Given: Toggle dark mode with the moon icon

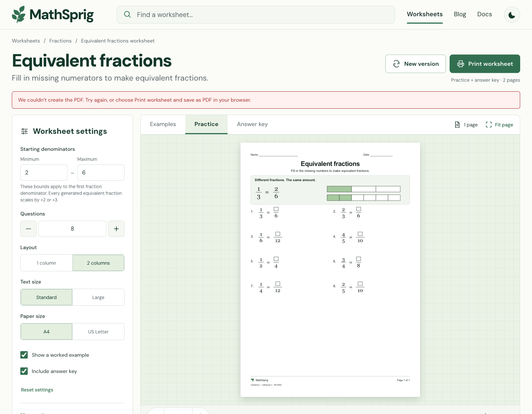Looking at the screenshot, I should click(x=512, y=15).
